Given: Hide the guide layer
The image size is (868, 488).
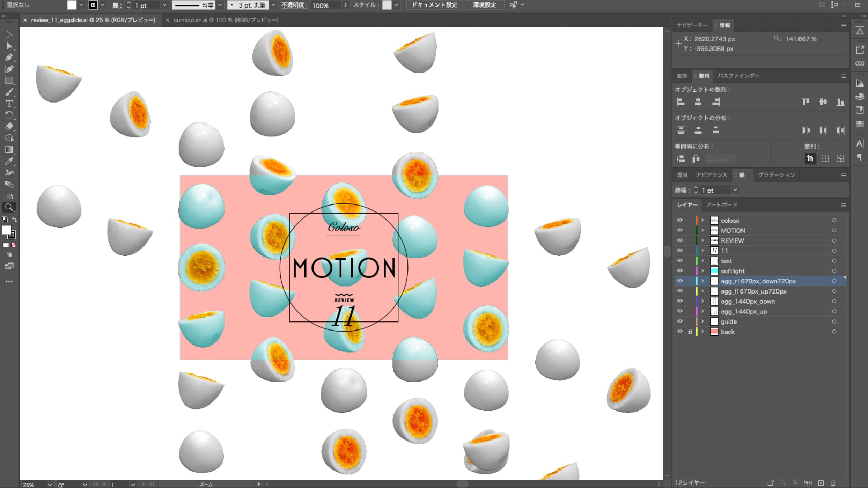Looking at the screenshot, I should (x=680, y=321).
